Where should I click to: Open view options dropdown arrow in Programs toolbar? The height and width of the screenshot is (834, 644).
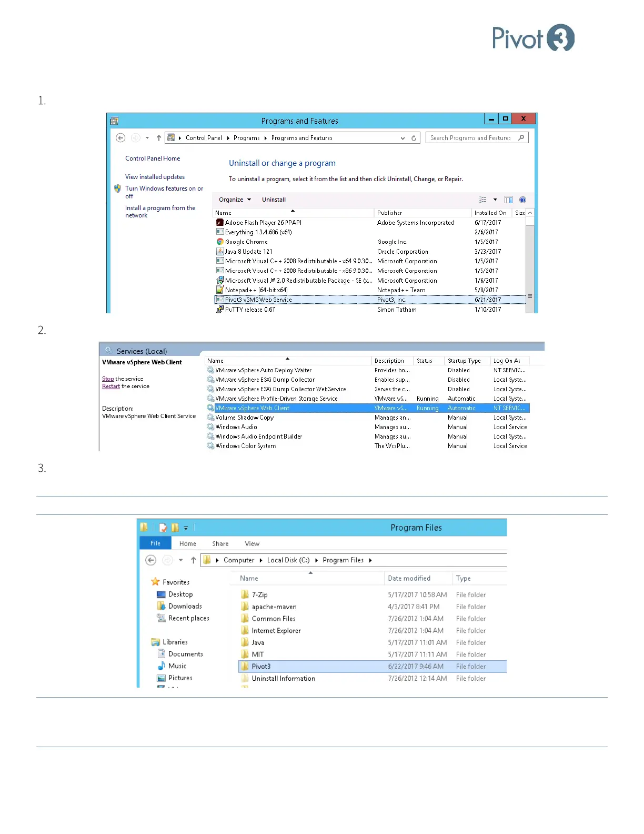pos(495,200)
